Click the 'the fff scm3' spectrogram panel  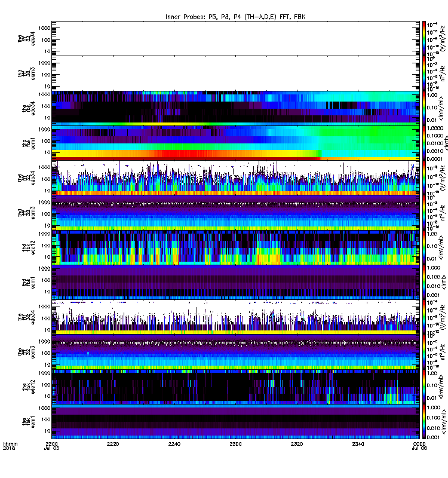click(235, 352)
